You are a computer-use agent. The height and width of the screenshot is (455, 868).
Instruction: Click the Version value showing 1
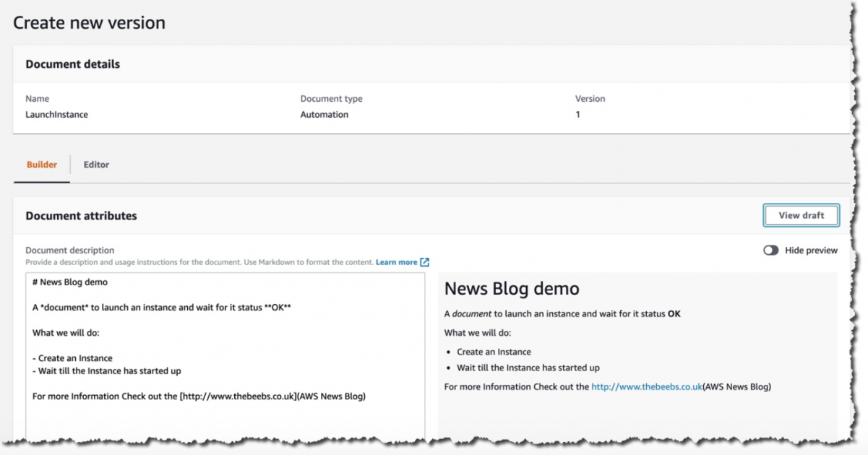[577, 114]
